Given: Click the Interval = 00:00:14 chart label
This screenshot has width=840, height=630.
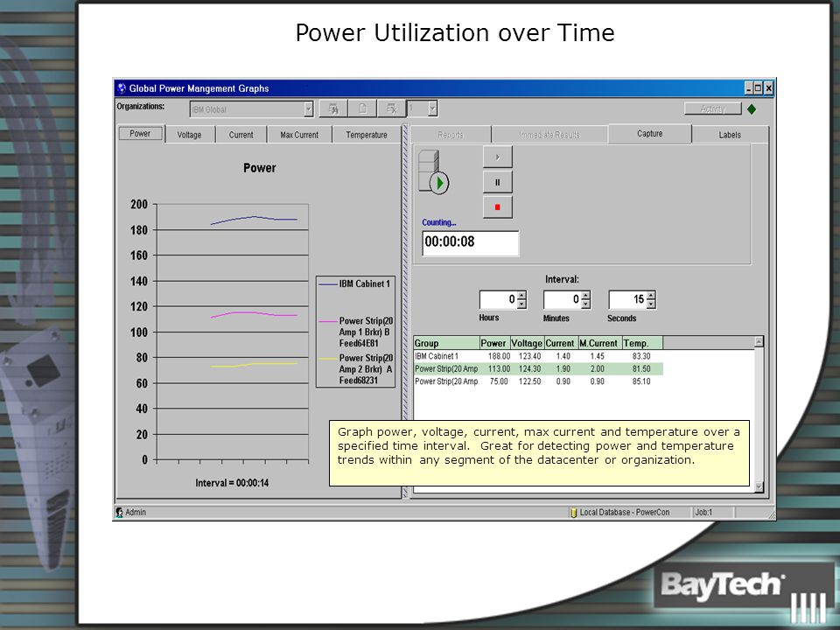Looking at the screenshot, I should tap(232, 483).
